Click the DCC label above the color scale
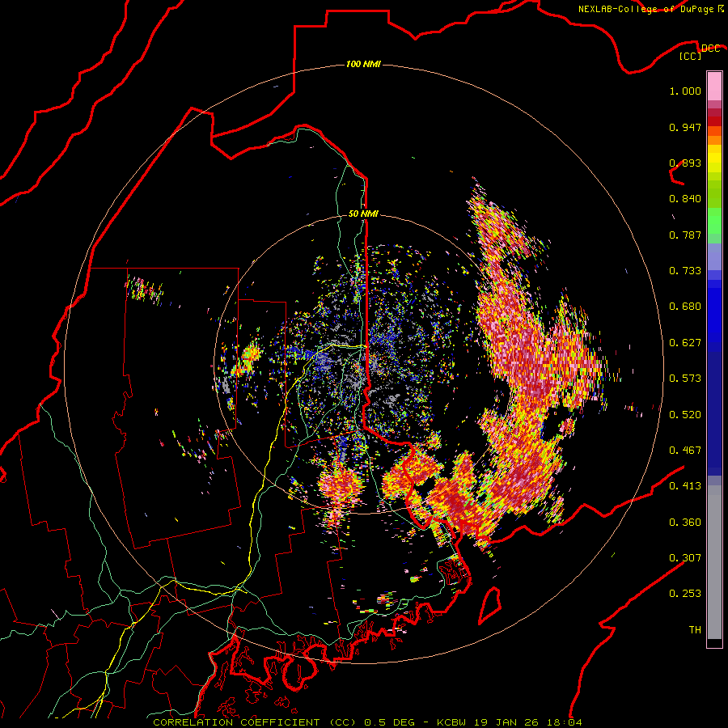The image size is (728, 728). tap(710, 49)
